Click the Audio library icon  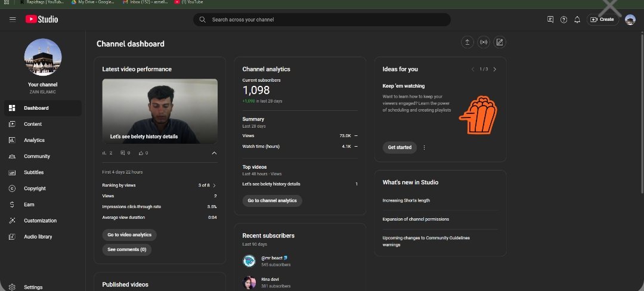(x=12, y=236)
